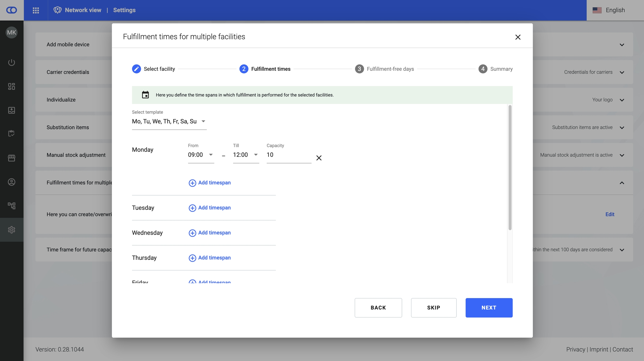Open settings gear in sidebar
The width and height of the screenshot is (644, 361).
pyautogui.click(x=11, y=230)
